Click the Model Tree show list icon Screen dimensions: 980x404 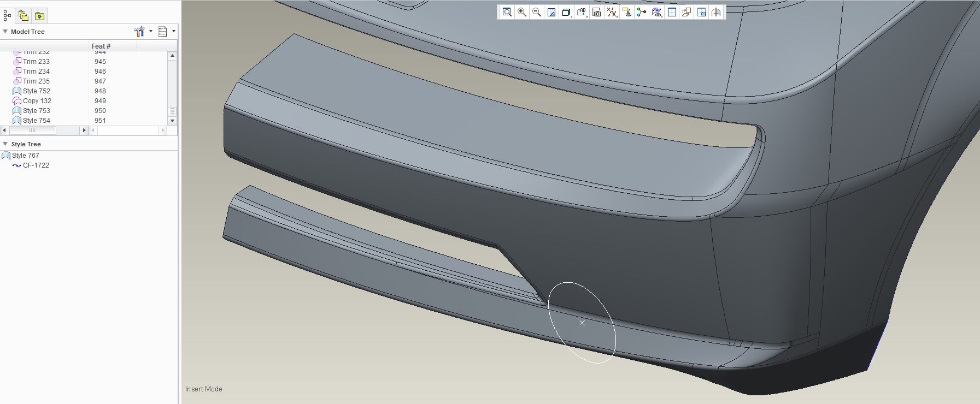coord(162,32)
